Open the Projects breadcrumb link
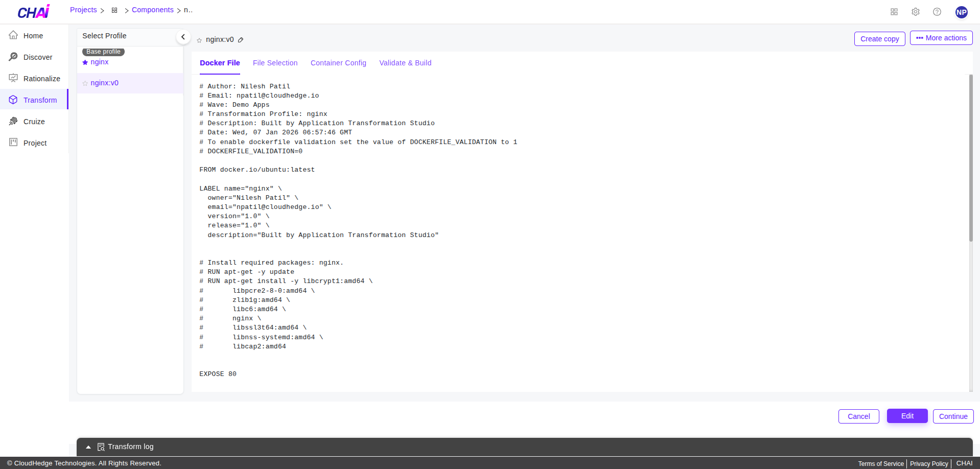980x469 pixels. click(x=83, y=10)
